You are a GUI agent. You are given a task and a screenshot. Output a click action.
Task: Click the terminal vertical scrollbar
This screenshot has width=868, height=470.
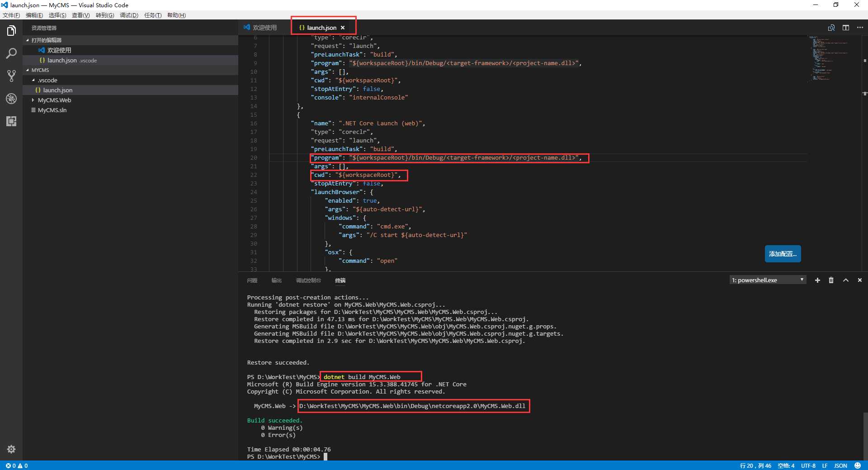tap(865, 436)
